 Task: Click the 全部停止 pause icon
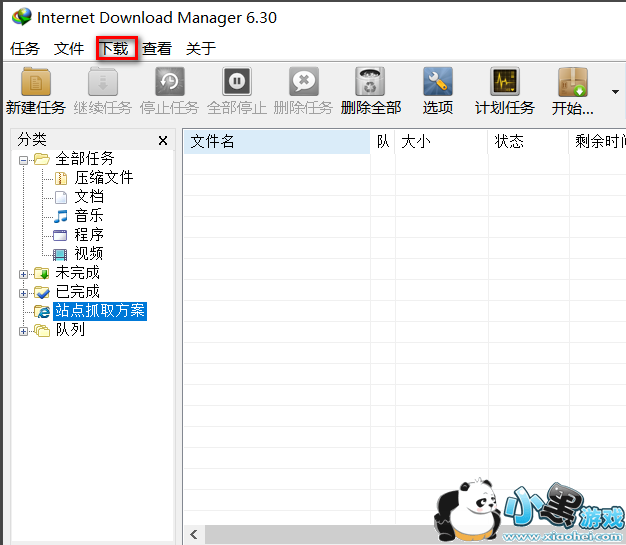tap(237, 82)
